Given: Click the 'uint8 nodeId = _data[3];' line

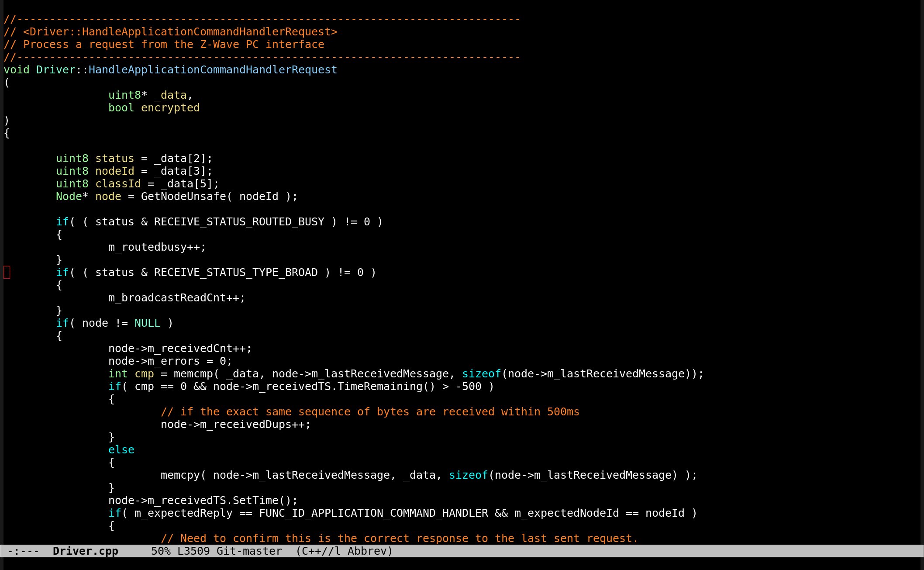Looking at the screenshot, I should 134,171.
